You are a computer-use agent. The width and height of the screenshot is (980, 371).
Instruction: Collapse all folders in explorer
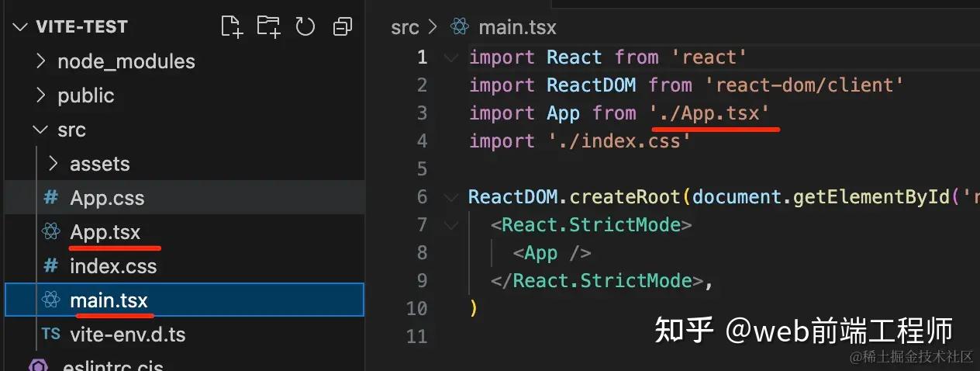click(x=342, y=27)
